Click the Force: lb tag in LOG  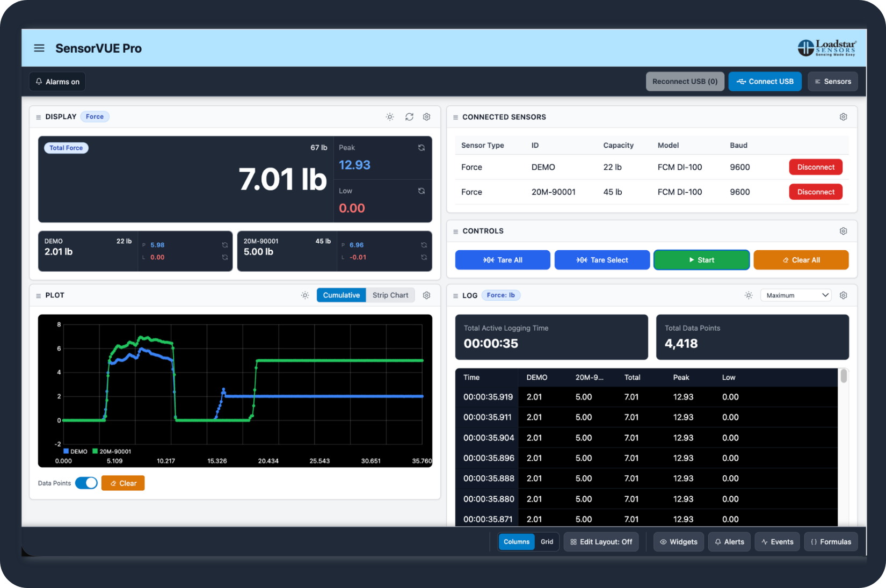point(501,295)
